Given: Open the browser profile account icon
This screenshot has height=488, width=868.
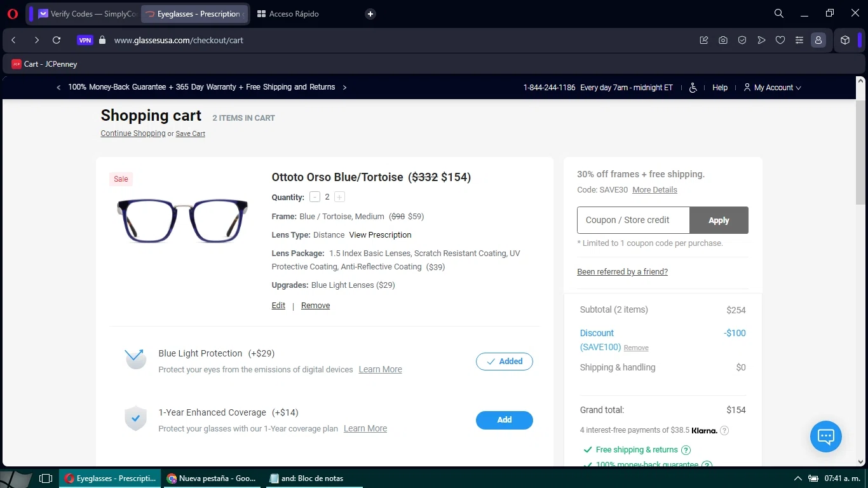Looking at the screenshot, I should pos(818,40).
